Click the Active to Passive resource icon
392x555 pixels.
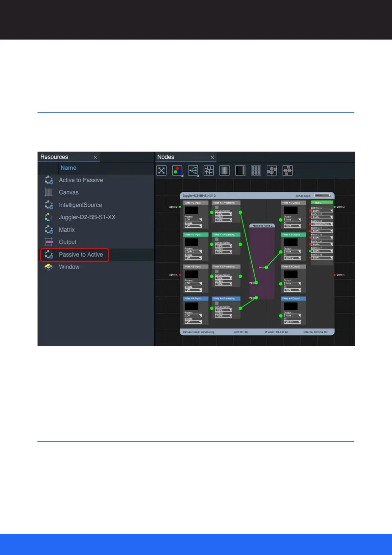(x=49, y=180)
